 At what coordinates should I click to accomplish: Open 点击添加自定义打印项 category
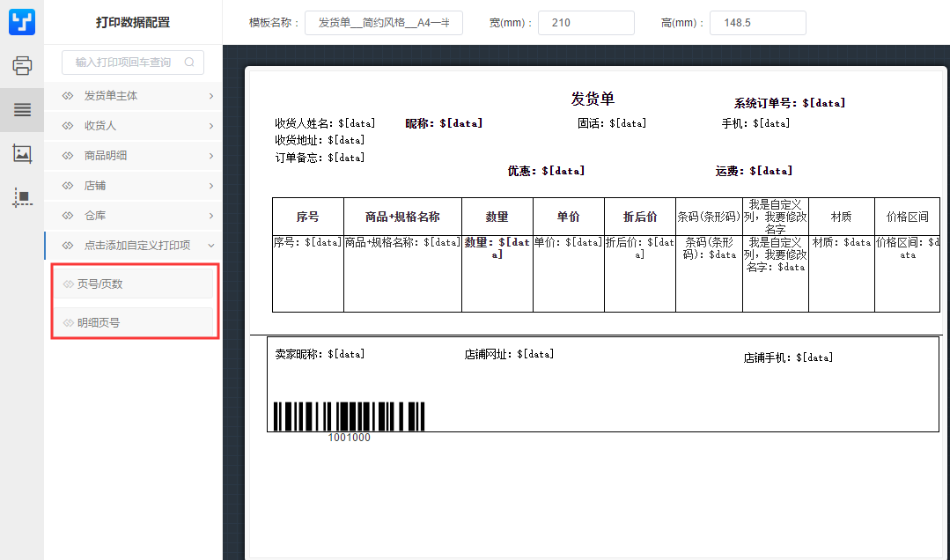pos(133,246)
